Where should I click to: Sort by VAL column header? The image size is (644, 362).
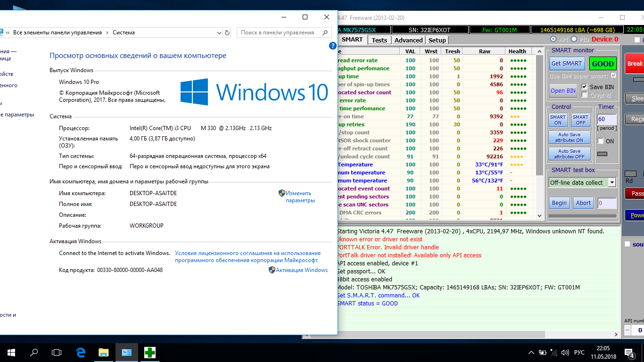point(410,51)
